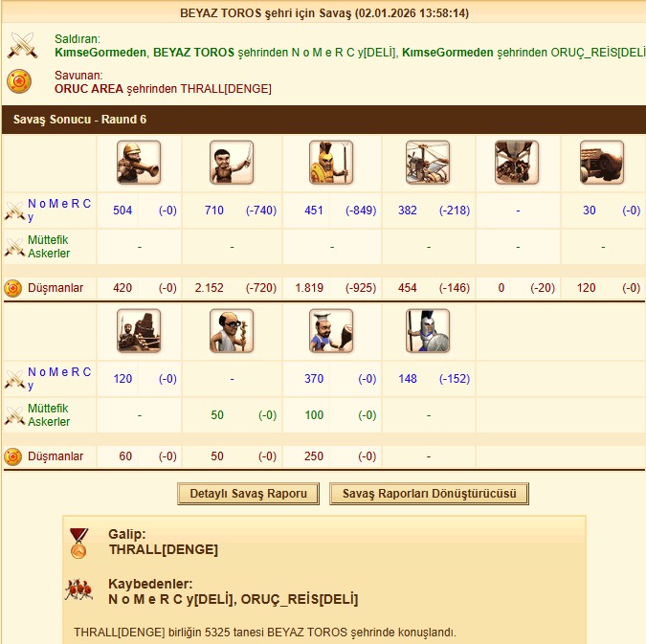The height and width of the screenshot is (644, 646).
Task: Click the battering ram unit icon
Action: point(602,163)
